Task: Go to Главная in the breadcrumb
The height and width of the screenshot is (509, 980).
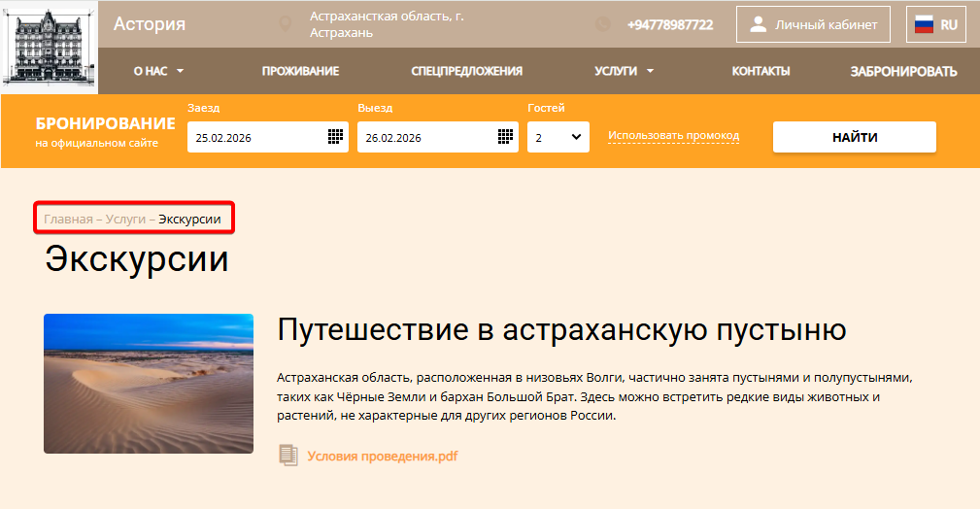Action: 68,219
